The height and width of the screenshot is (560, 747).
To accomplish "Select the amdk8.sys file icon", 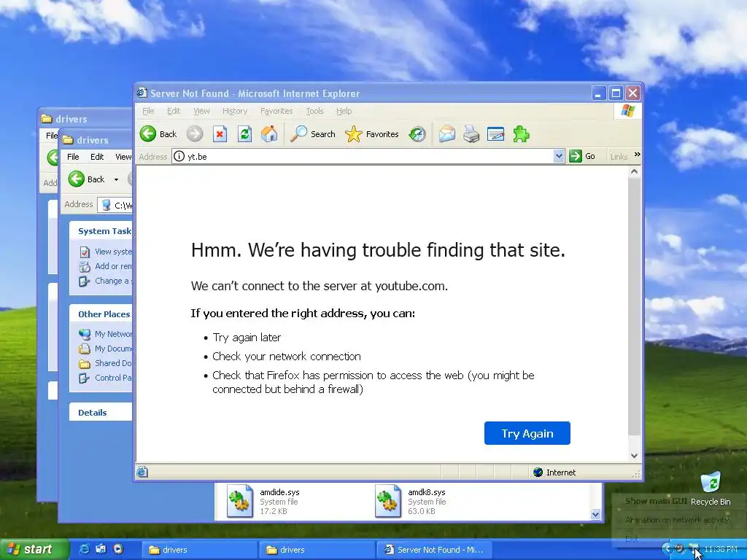I will point(388,501).
